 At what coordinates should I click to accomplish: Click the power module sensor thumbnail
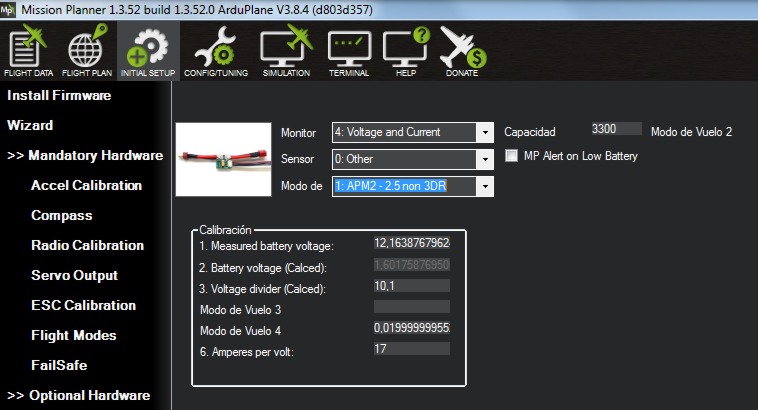(x=223, y=159)
